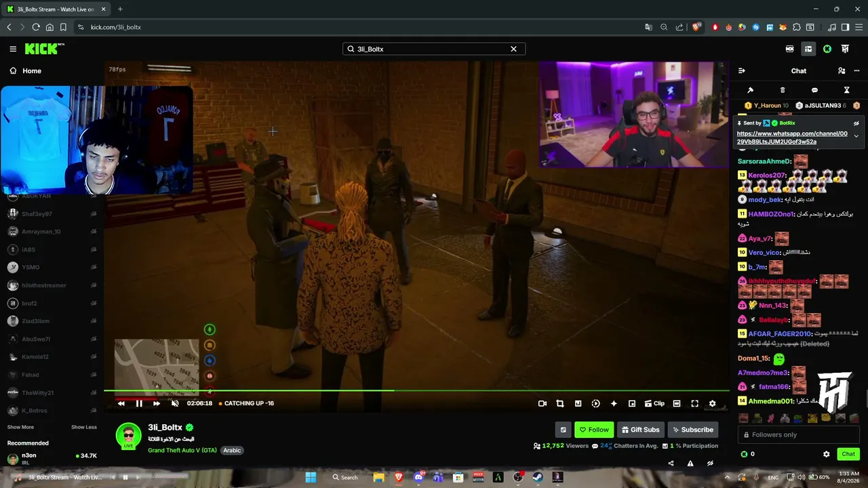Open 3li_Boltx profile avatar

128,436
